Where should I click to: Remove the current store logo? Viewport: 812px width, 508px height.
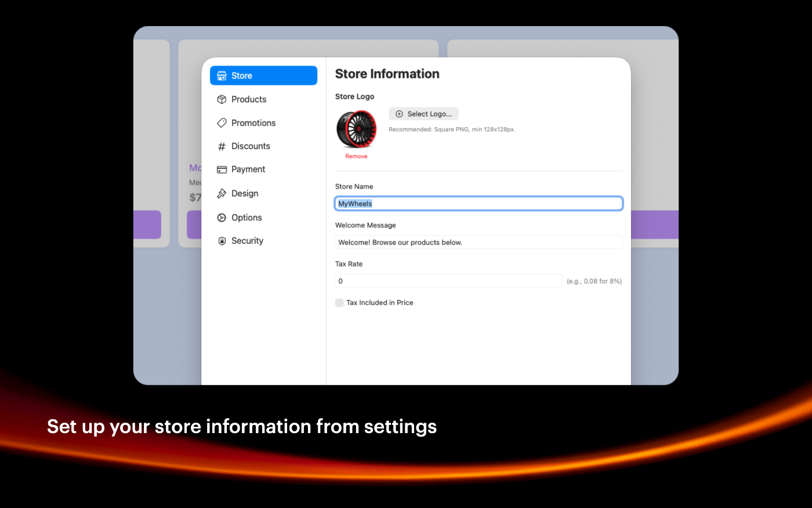pyautogui.click(x=356, y=156)
